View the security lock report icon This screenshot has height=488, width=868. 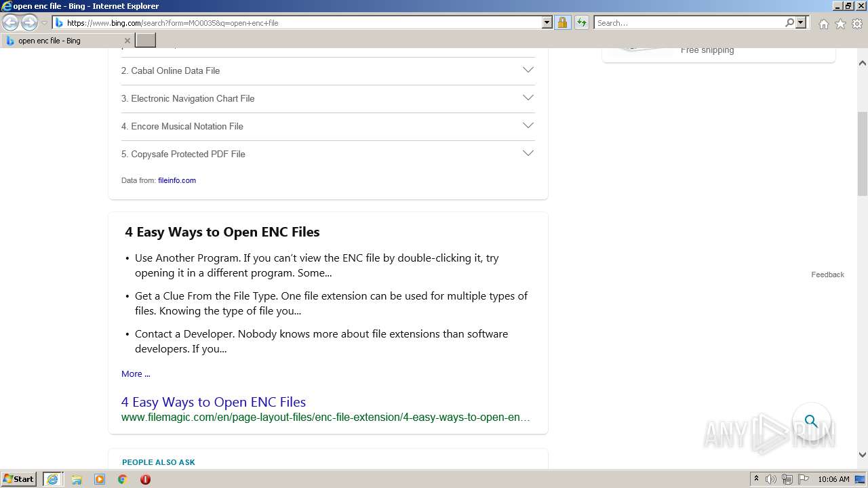point(562,23)
